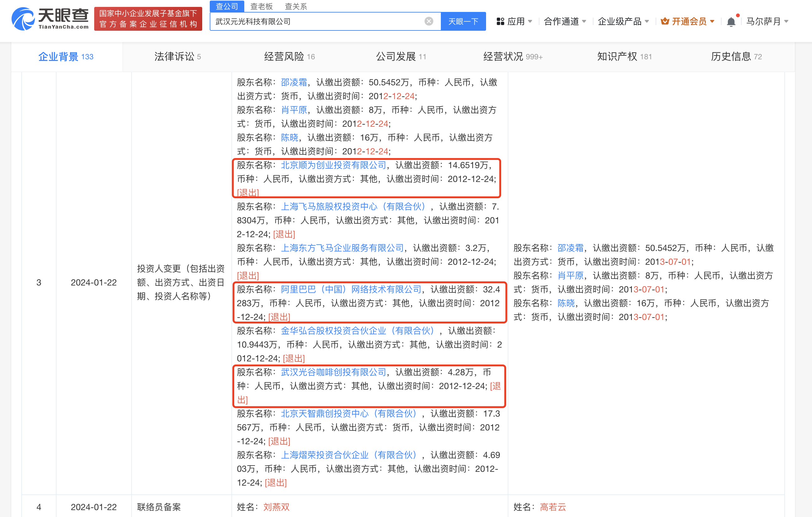Open the 马尔萨月 user menu
Viewport: 812px width, 517px height.
(767, 22)
